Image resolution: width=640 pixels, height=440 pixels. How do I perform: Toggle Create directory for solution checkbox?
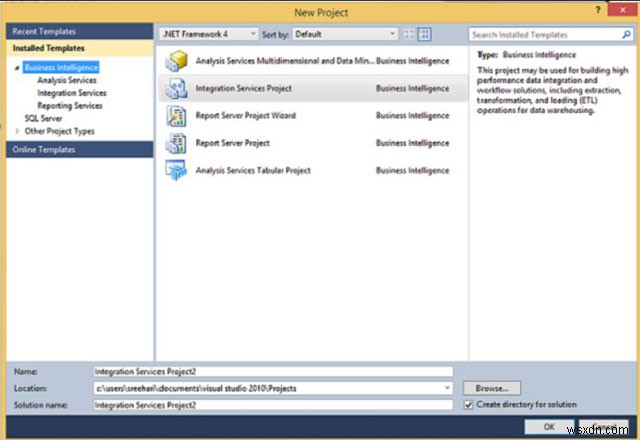pyautogui.click(x=469, y=404)
